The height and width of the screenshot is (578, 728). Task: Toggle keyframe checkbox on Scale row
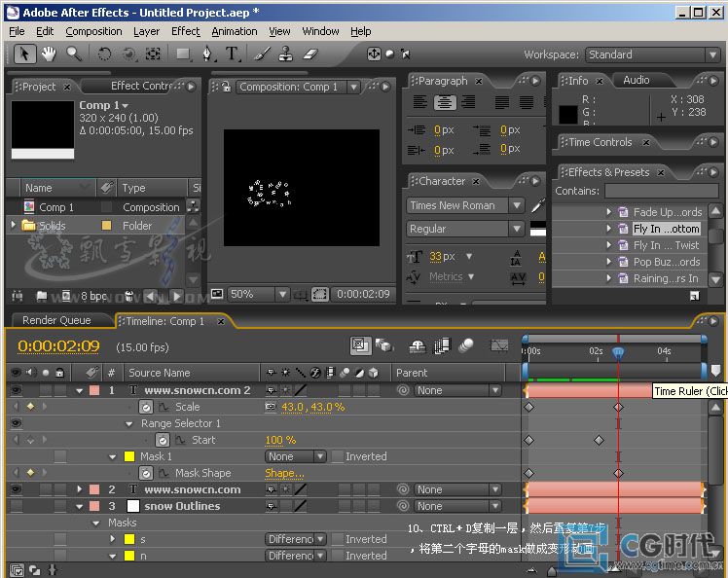tap(30, 407)
